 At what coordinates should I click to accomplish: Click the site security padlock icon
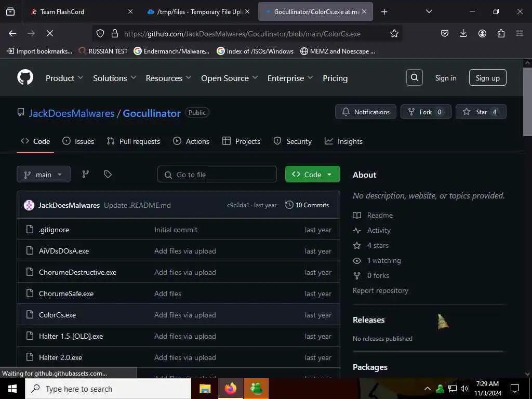pyautogui.click(x=115, y=33)
